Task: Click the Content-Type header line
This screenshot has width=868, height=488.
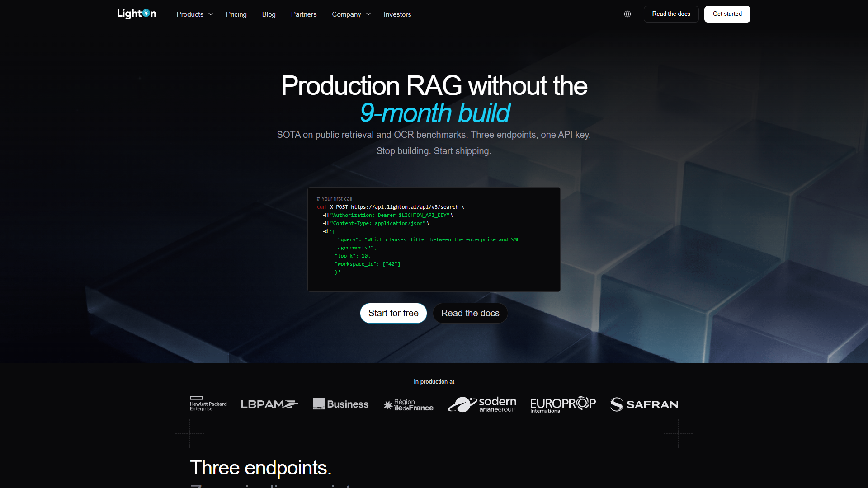Action: pos(376,223)
